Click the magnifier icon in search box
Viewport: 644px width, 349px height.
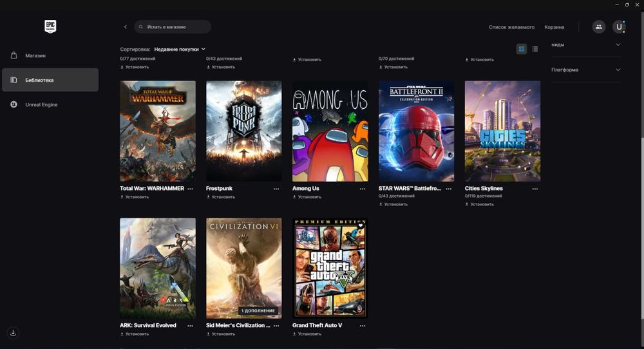click(x=141, y=26)
